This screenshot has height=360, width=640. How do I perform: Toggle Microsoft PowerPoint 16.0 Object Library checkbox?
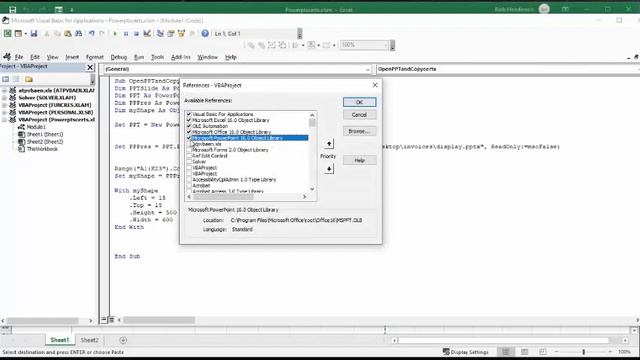point(189,138)
